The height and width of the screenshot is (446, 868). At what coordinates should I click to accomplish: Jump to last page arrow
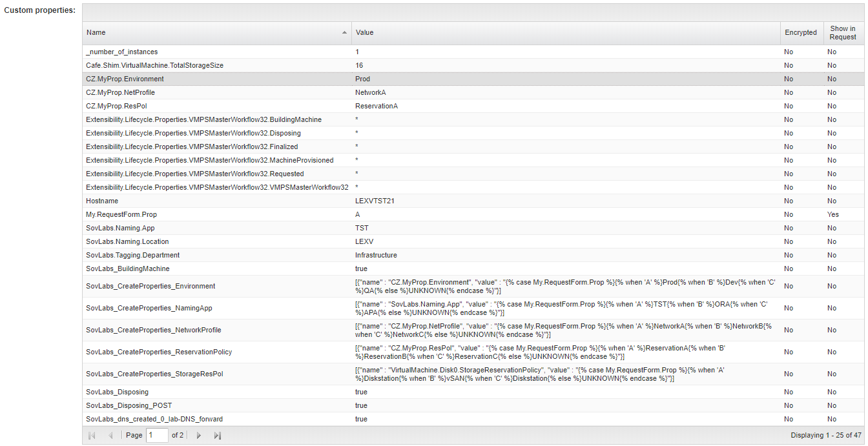point(217,436)
